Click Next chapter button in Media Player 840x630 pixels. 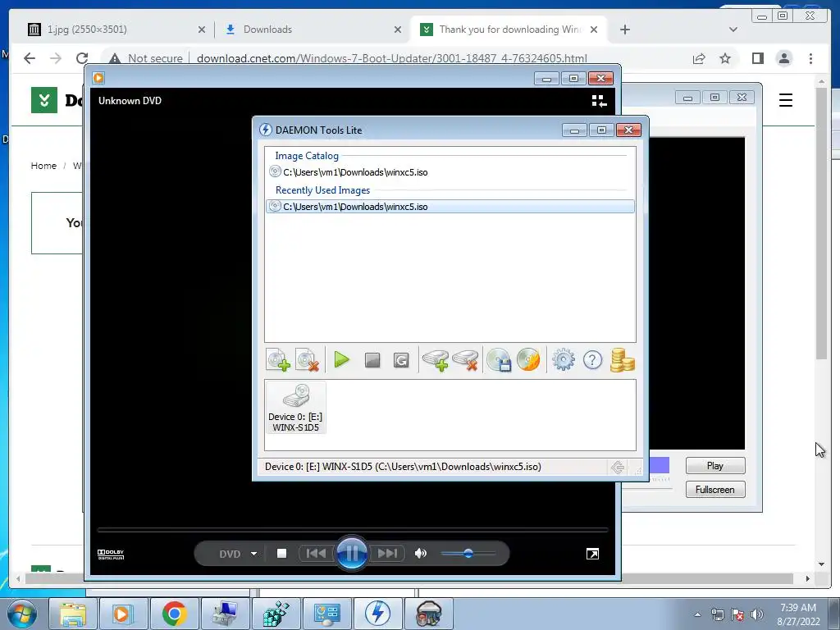point(387,554)
